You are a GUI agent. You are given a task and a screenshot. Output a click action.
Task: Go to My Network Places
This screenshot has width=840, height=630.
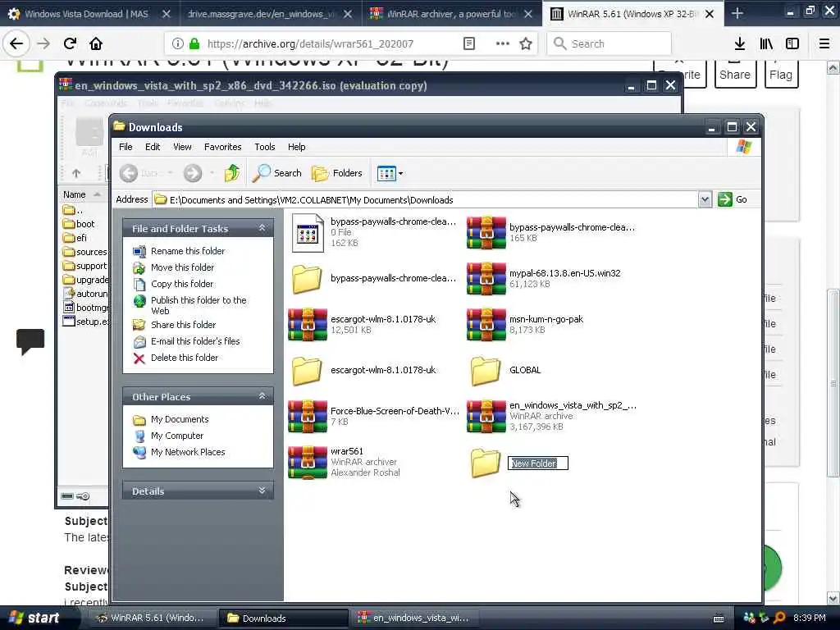(x=188, y=452)
